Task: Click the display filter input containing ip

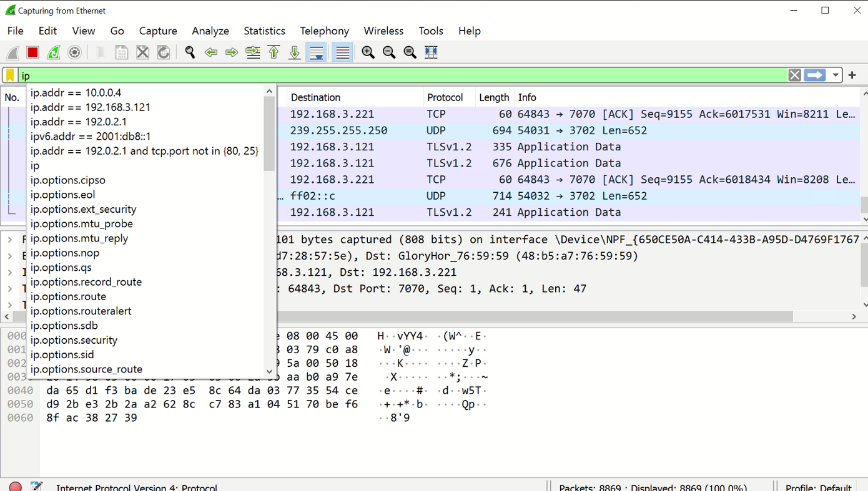Action: (403, 75)
